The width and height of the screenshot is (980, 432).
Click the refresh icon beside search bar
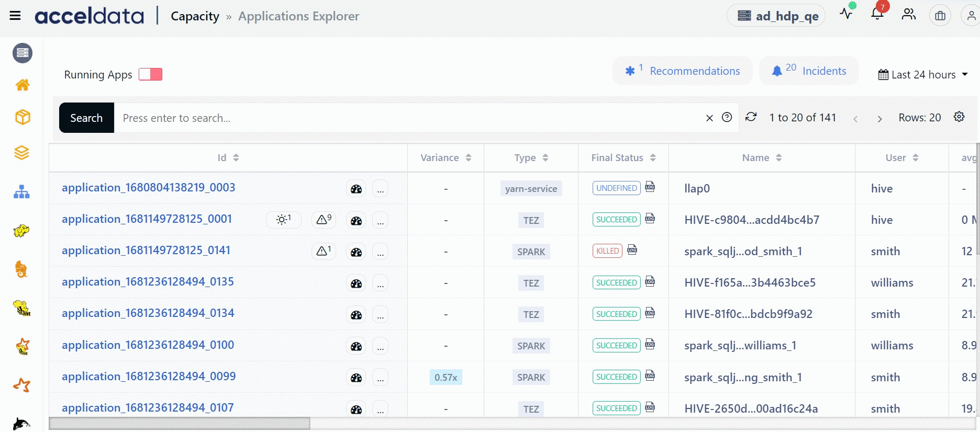pos(751,117)
